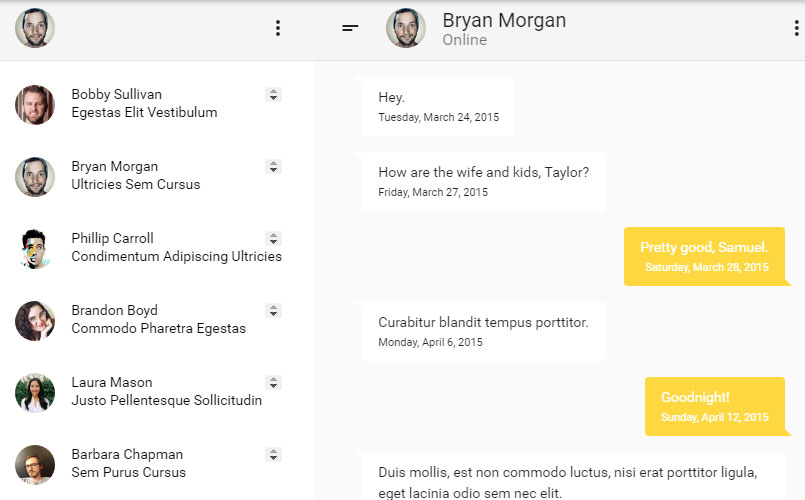The width and height of the screenshot is (805, 500).
Task: Open the sidebar three-dot options menu
Action: tap(278, 29)
